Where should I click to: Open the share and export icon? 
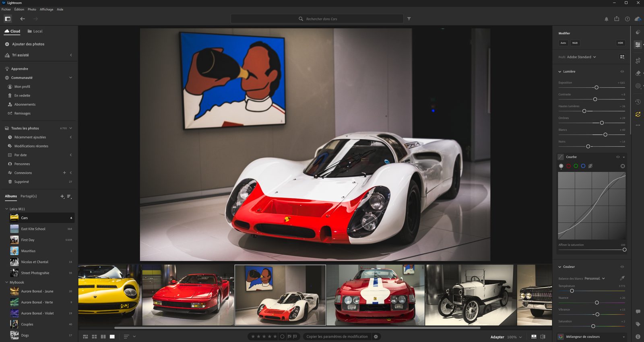(x=617, y=19)
